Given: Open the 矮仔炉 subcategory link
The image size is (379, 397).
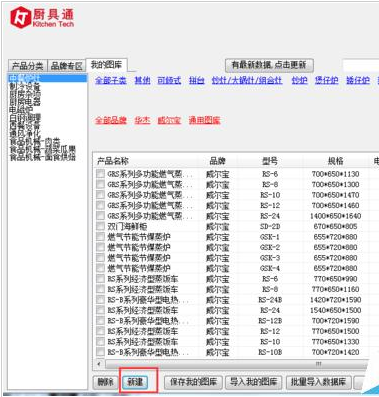Looking at the screenshot, I should click(x=358, y=80).
